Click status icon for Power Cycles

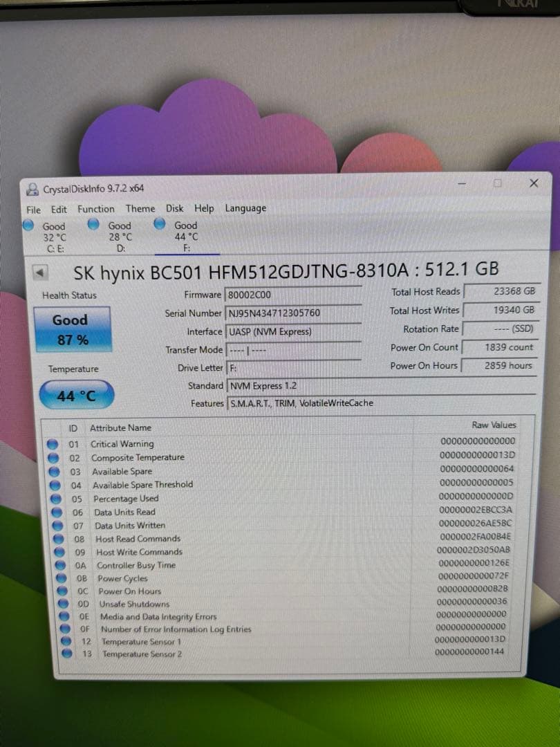tap(62, 578)
